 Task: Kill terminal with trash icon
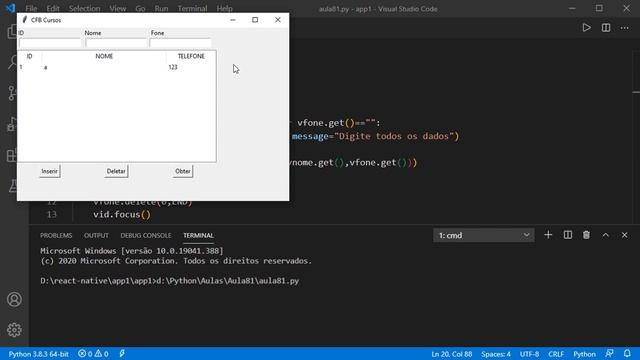coord(586,235)
